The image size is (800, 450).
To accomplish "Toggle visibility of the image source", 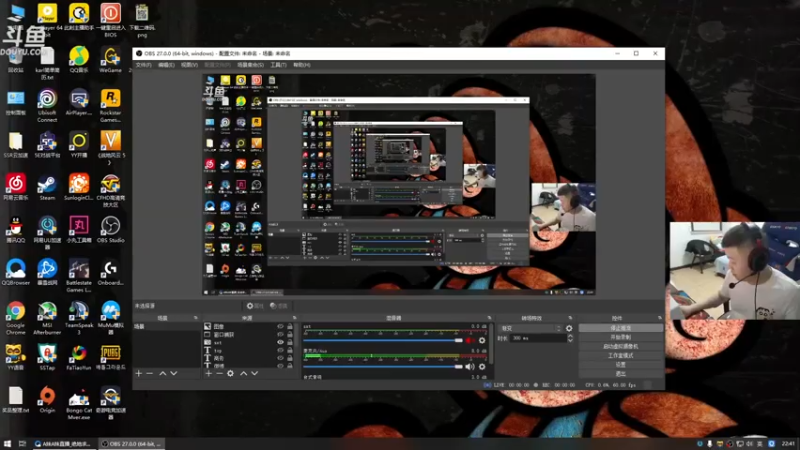I will [x=280, y=327].
